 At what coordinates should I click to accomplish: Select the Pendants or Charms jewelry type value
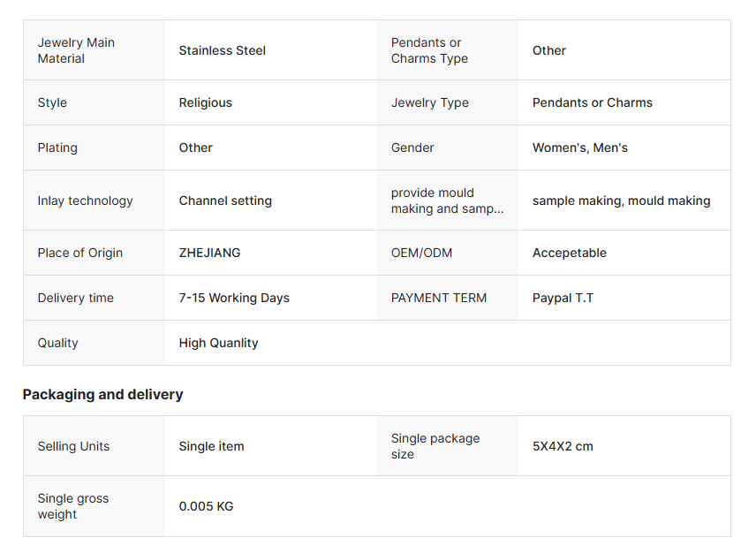pos(592,102)
